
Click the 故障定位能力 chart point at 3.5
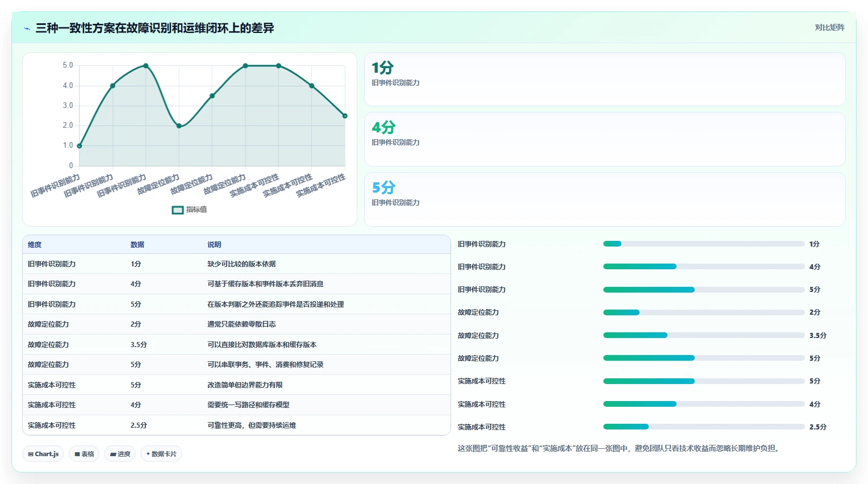tap(212, 96)
